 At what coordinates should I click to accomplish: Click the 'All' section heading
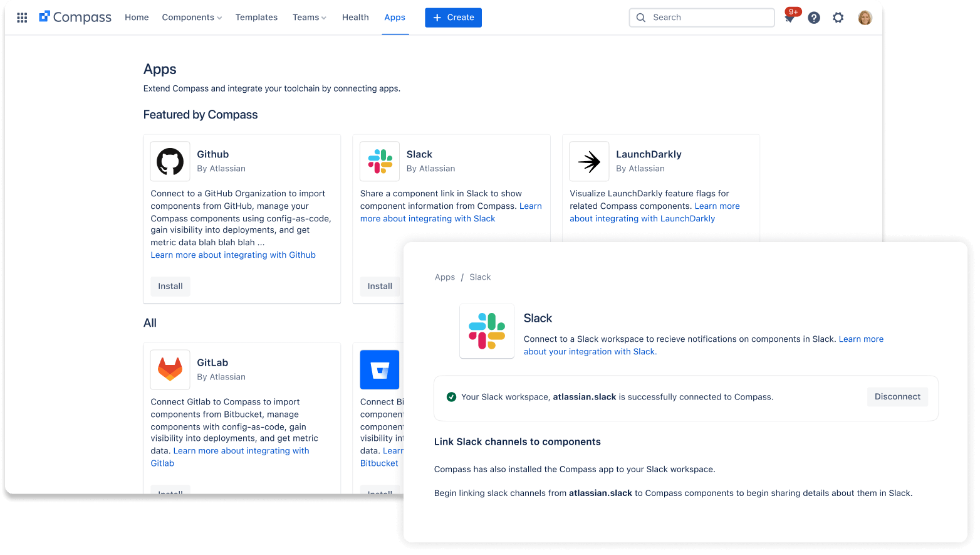point(150,323)
